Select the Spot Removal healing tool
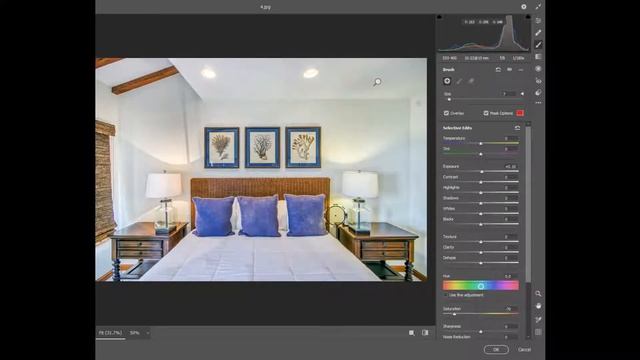The height and width of the screenshot is (360, 640). [538, 33]
